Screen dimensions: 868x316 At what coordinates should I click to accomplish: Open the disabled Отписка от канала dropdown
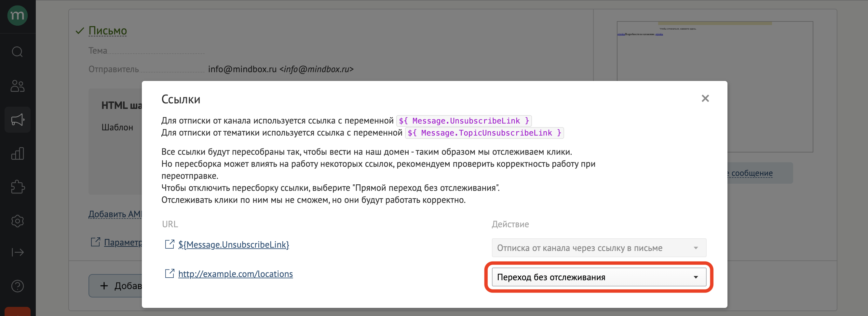pos(599,248)
